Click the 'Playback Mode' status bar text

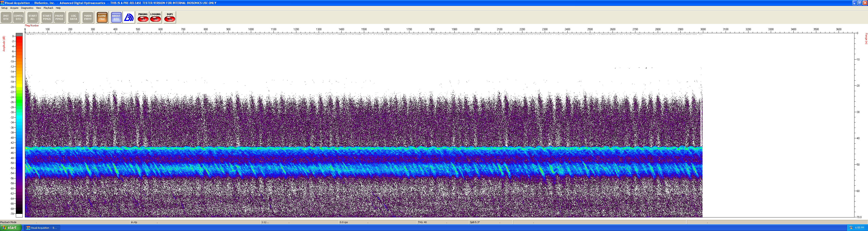[8, 222]
